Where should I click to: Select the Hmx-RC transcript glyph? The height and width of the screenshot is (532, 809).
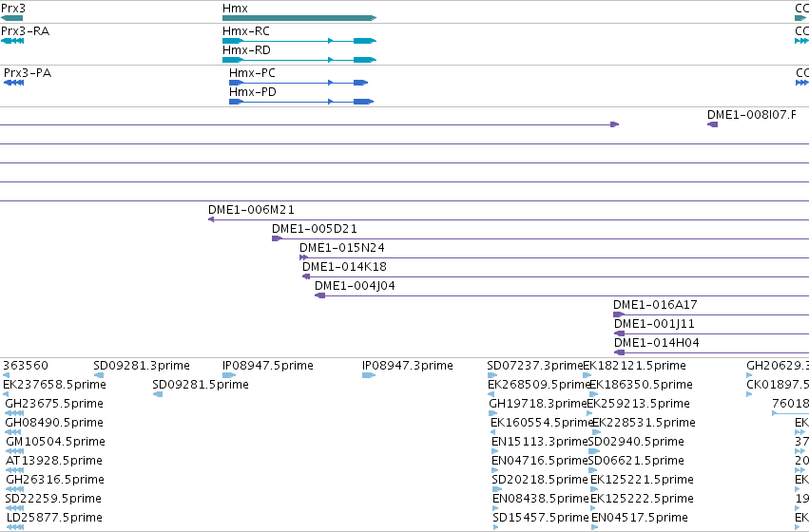click(x=299, y=41)
